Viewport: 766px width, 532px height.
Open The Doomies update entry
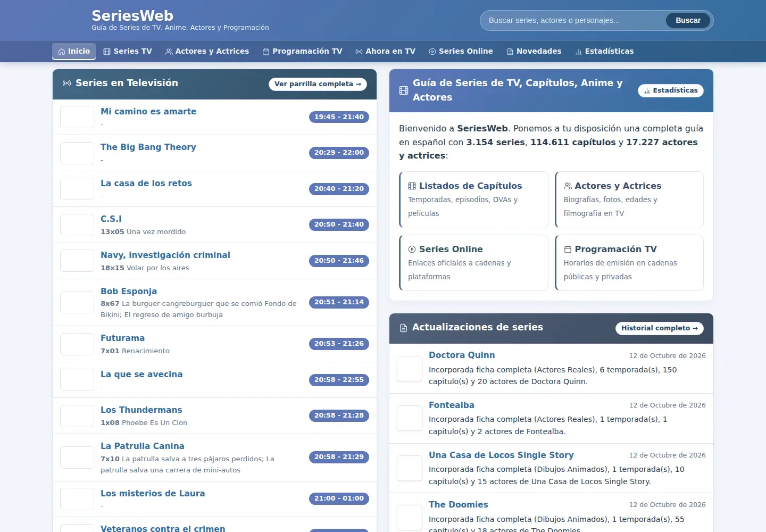[459, 505]
